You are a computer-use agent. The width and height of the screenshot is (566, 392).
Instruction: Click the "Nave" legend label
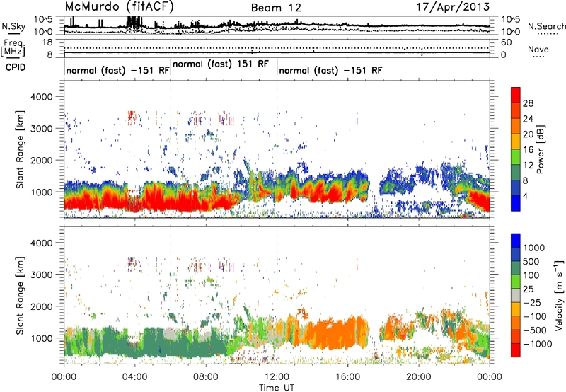[x=538, y=50]
